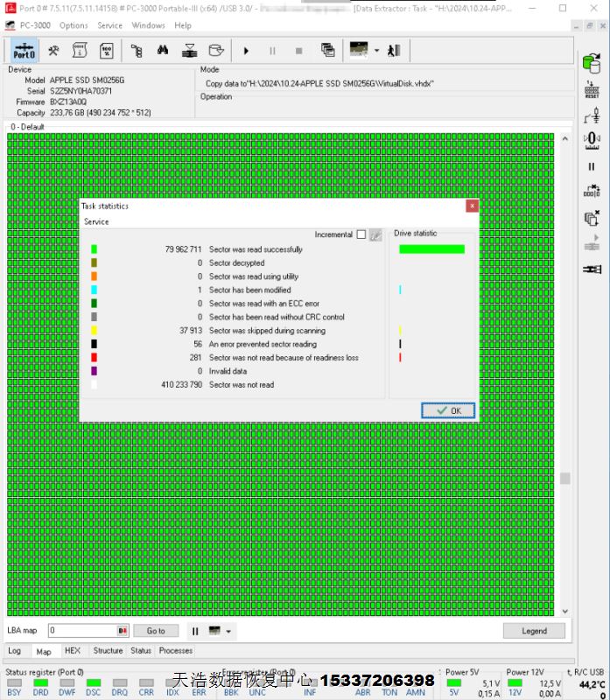Click OK in Task statistics dialog

click(448, 410)
